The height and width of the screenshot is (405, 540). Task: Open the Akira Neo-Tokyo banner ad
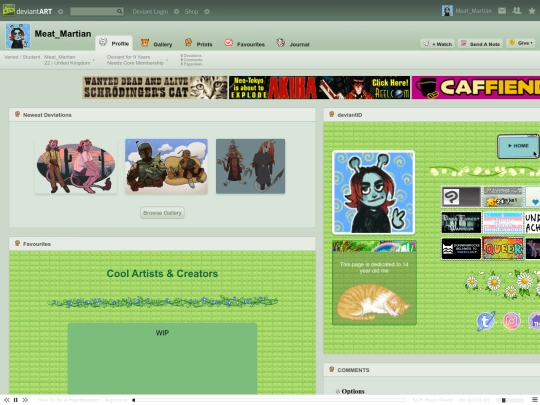point(319,87)
